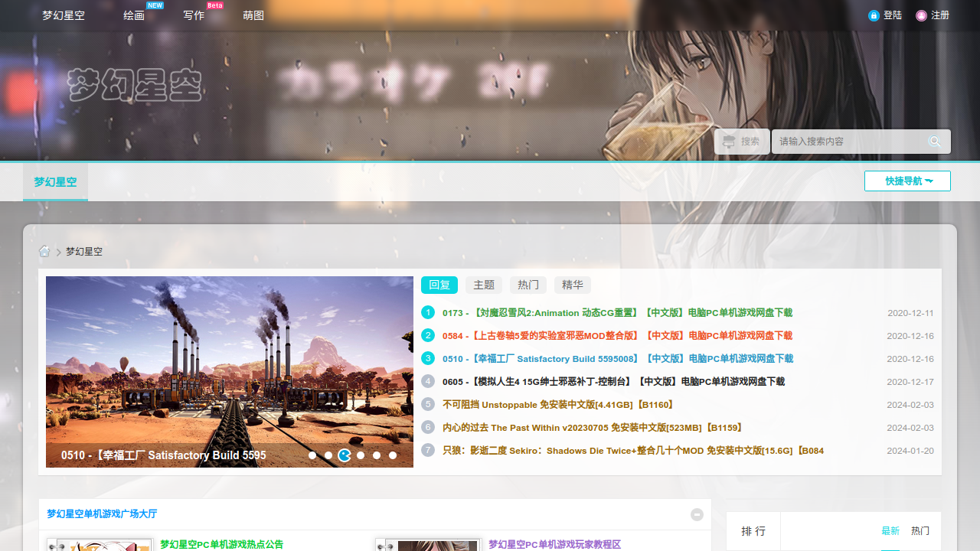Image resolution: width=980 pixels, height=551 pixels.
Task: Open the 萌图 menu item
Action: 253,15
